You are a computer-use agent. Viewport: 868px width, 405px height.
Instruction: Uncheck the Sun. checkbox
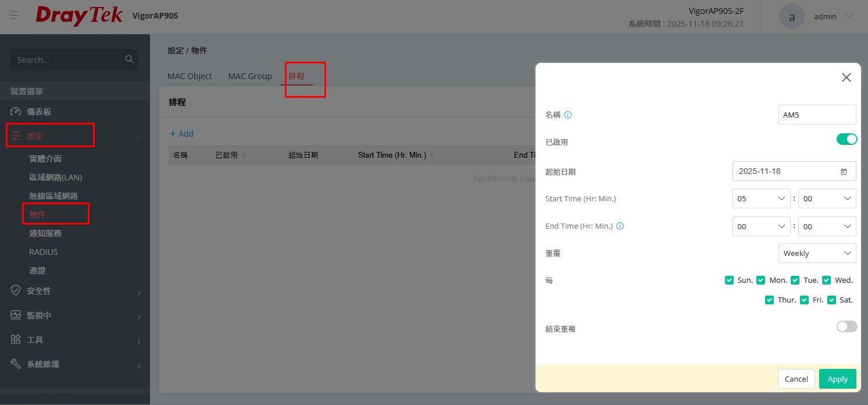[x=729, y=280]
